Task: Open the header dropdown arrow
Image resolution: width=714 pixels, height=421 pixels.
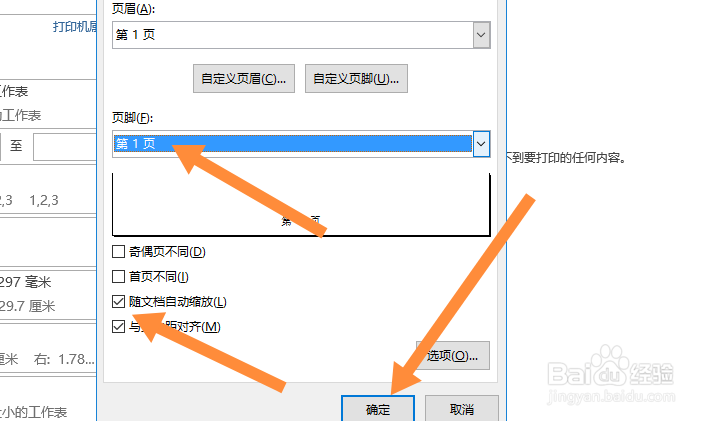Action: click(481, 35)
